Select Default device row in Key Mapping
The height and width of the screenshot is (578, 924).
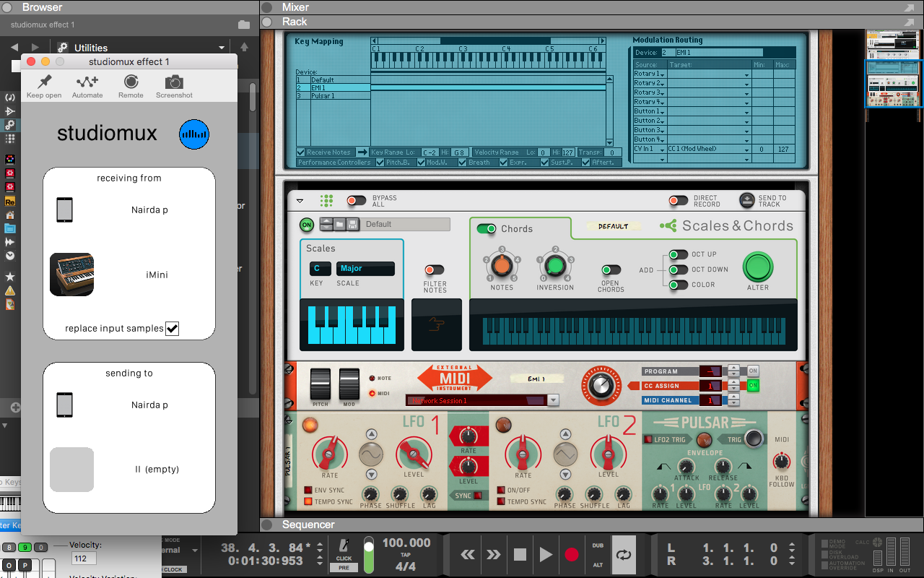coord(333,80)
